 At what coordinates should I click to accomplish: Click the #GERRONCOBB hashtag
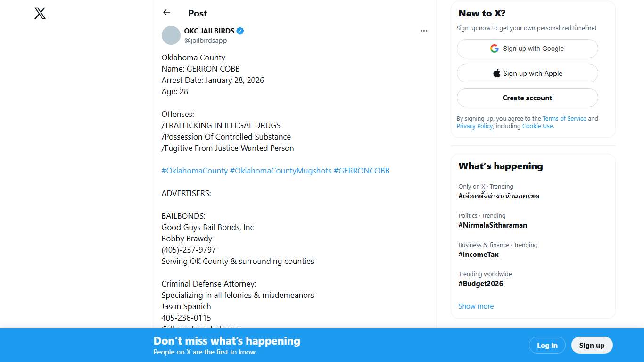click(x=362, y=171)
